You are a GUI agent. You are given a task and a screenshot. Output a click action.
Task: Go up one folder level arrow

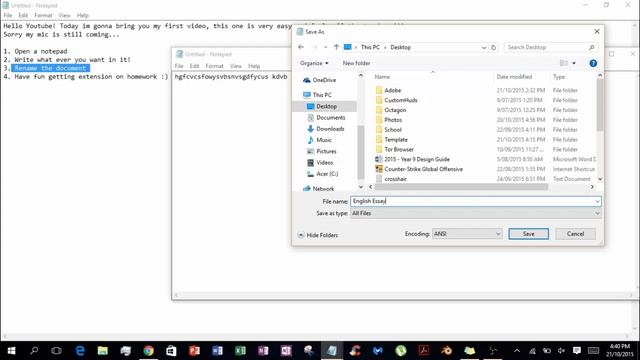click(336, 47)
